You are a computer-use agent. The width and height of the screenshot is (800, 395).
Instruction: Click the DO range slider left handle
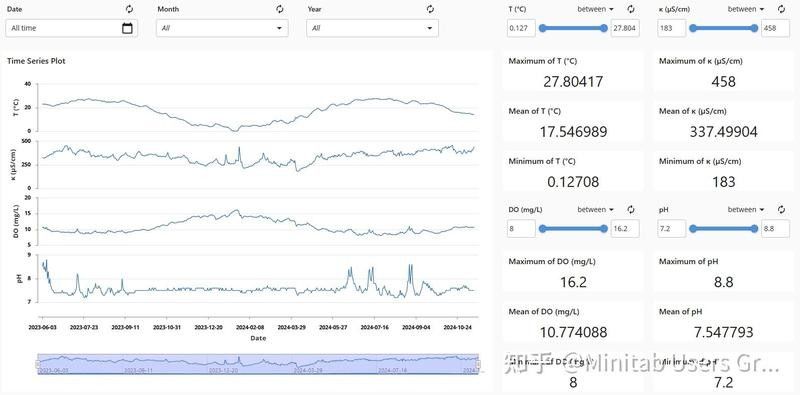pyautogui.click(x=542, y=229)
